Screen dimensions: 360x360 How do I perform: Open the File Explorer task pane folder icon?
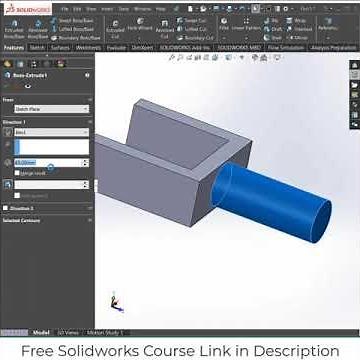[355, 85]
